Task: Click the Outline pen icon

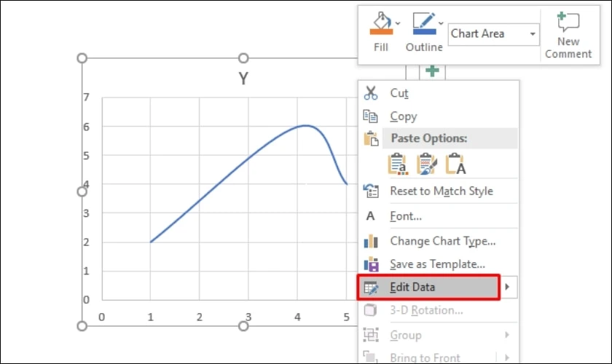Action: click(x=424, y=20)
